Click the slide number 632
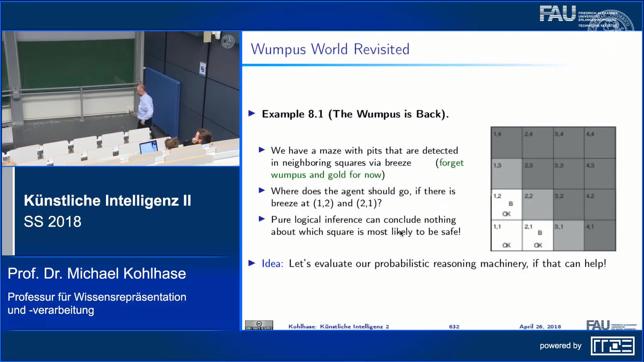The height and width of the screenshot is (362, 644). (x=454, y=326)
